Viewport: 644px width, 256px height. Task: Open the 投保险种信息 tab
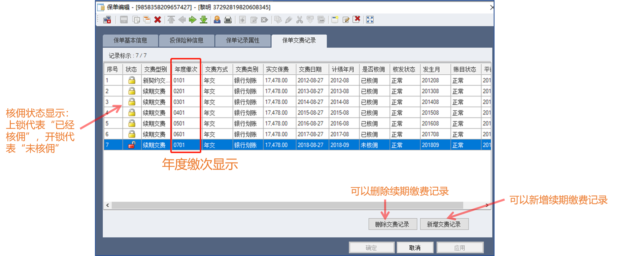tap(187, 41)
